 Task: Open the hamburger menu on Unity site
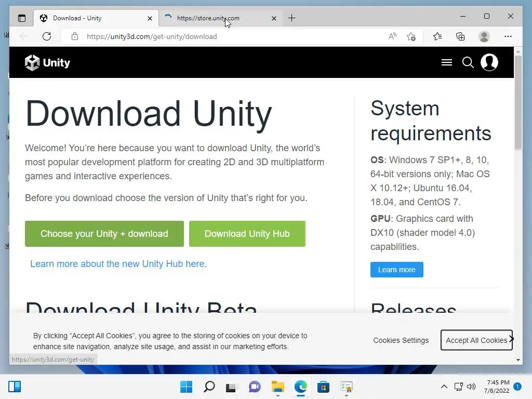(446, 62)
